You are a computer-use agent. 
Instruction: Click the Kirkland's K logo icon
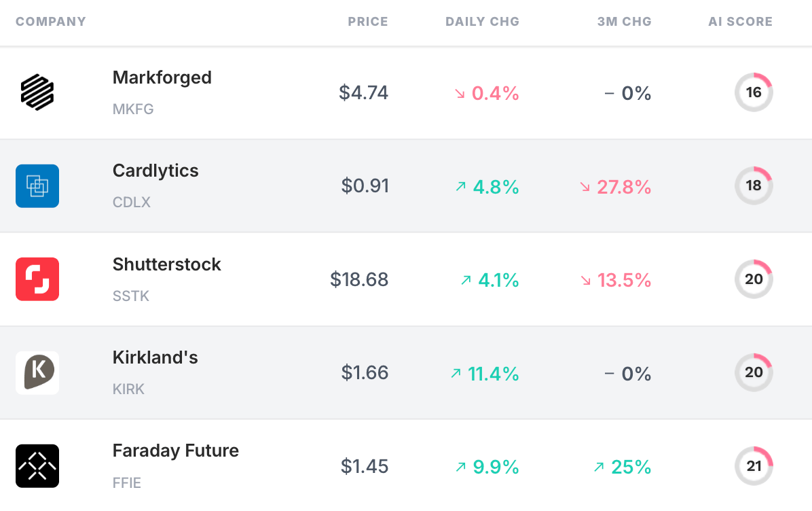pyautogui.click(x=37, y=372)
